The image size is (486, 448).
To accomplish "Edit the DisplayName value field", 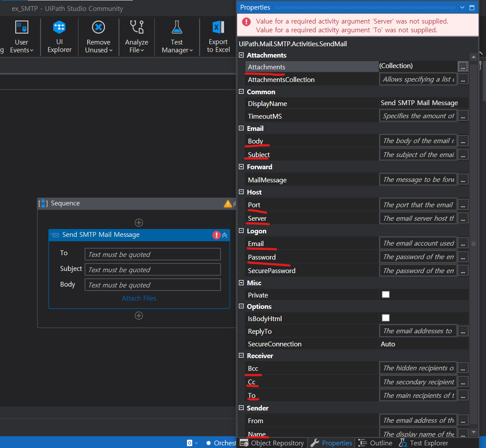I will click(423, 103).
